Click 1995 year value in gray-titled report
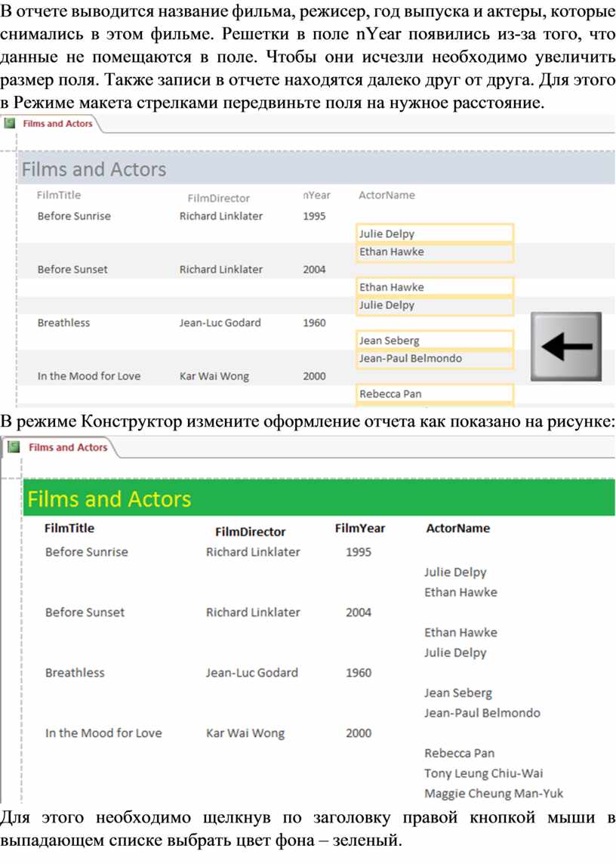The width and height of the screenshot is (616, 864). click(x=314, y=216)
